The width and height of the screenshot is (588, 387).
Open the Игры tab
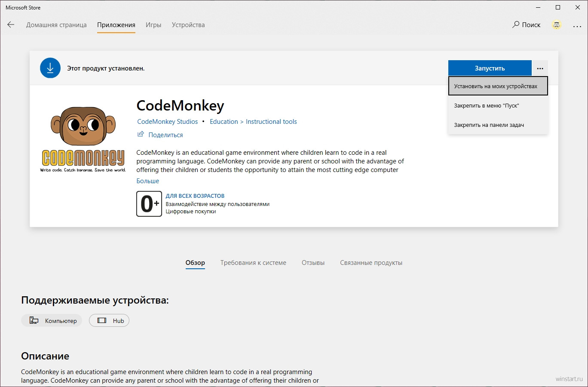tap(153, 25)
